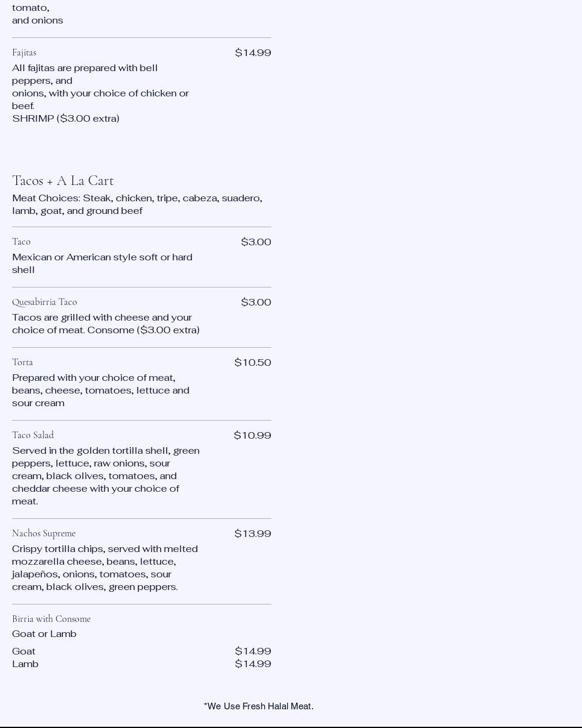This screenshot has width=582, height=728.
Task: Select the Taco Salad item title
Action: tap(33, 435)
